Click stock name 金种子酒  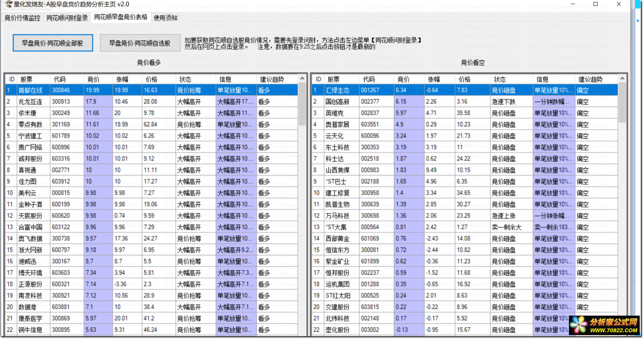click(30, 204)
